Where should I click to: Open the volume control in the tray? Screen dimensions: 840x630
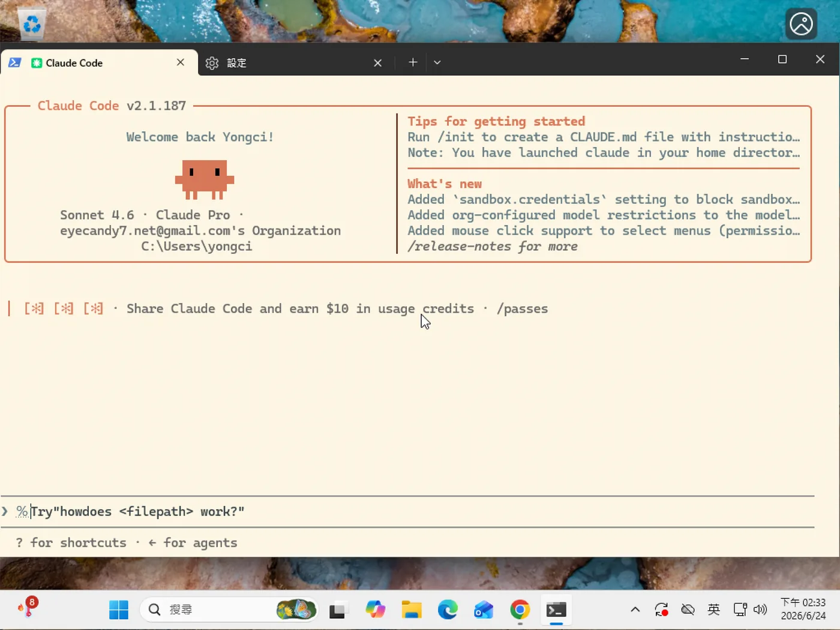pyautogui.click(x=760, y=610)
